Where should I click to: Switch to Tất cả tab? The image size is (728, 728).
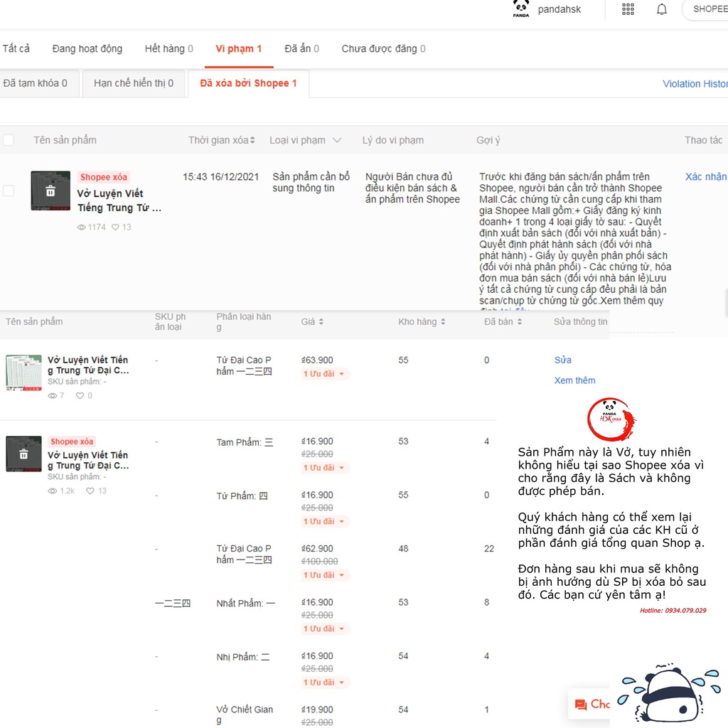pyautogui.click(x=16, y=48)
